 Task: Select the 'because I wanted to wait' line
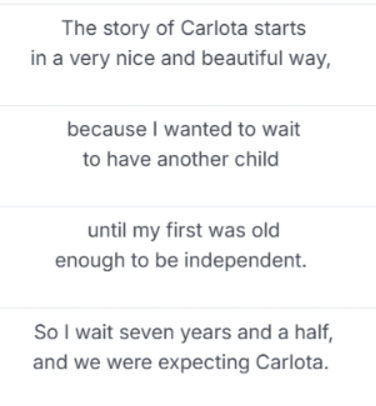click(184, 129)
